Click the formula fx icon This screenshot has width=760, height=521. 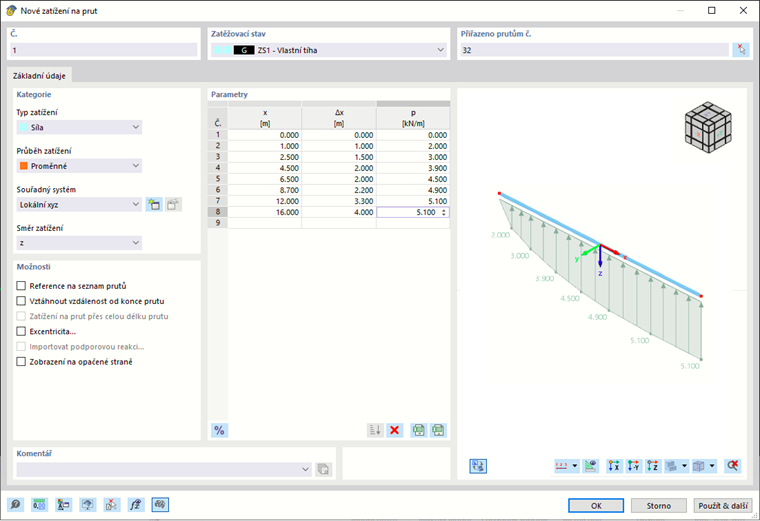coord(136,505)
